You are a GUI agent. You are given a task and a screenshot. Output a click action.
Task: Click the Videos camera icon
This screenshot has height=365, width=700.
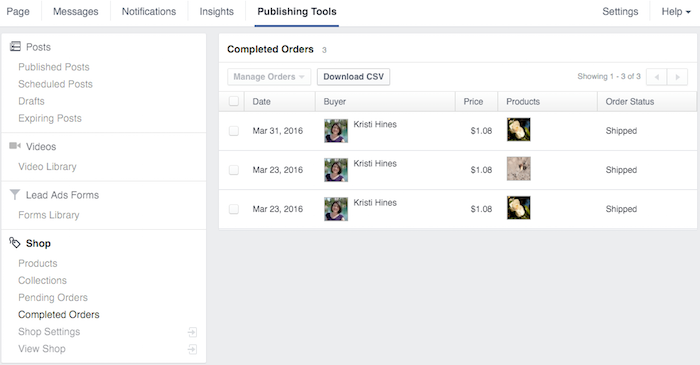[x=15, y=146]
